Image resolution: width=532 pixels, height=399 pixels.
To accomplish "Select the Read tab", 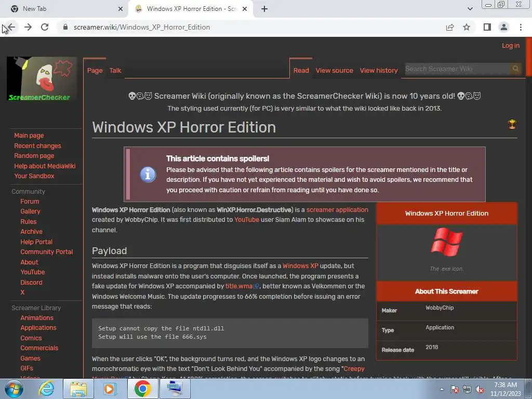I will [301, 71].
